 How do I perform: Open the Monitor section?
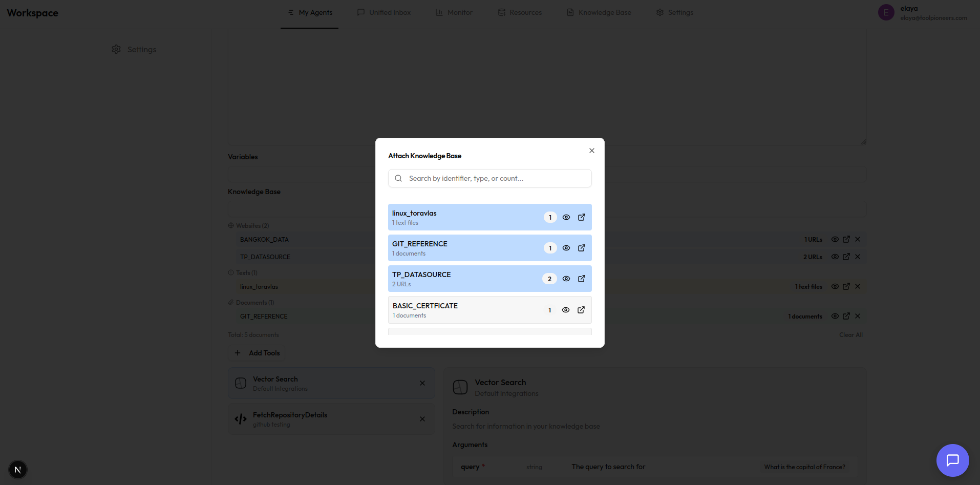(454, 12)
